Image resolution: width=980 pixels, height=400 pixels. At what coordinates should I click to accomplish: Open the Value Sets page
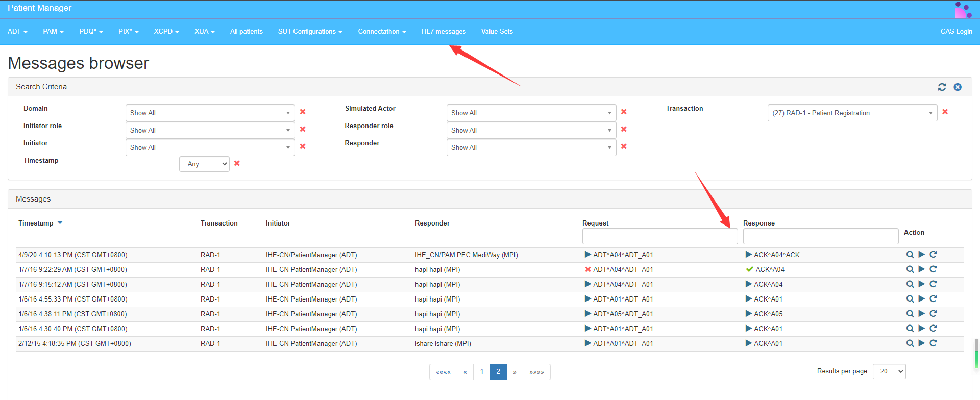click(497, 32)
